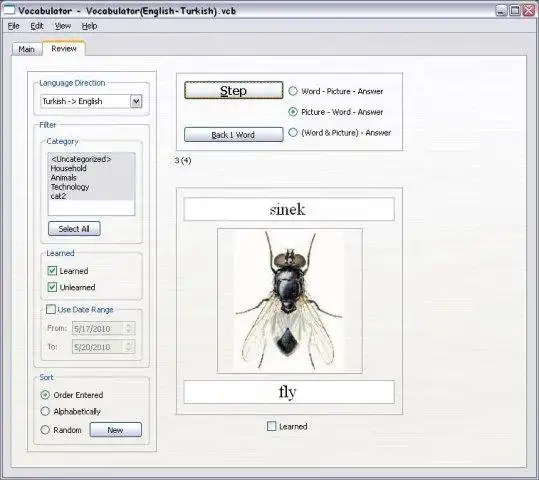Minimize the Vocabulator window

click(502, 10)
